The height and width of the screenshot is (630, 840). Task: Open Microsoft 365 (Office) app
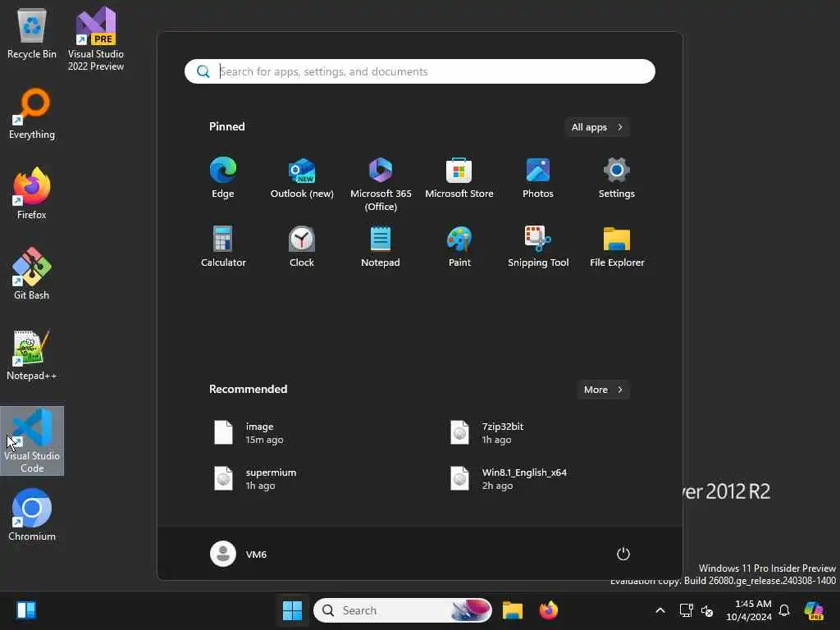[381, 185]
